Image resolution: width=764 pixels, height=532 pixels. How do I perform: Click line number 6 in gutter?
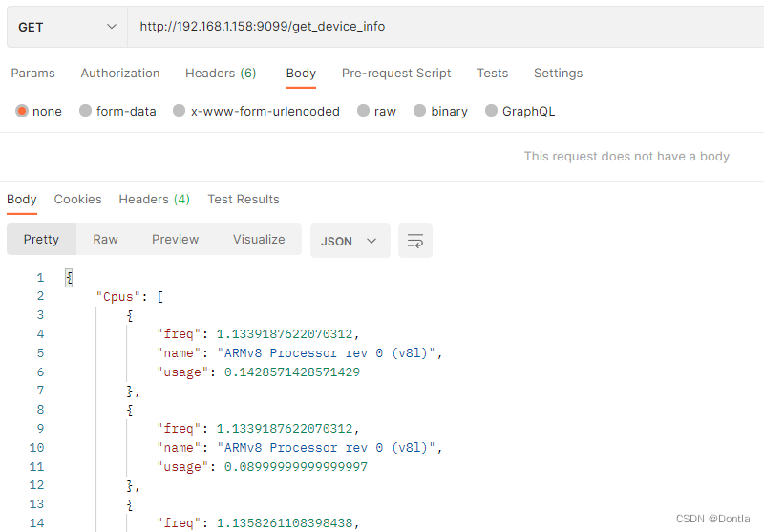(x=40, y=372)
